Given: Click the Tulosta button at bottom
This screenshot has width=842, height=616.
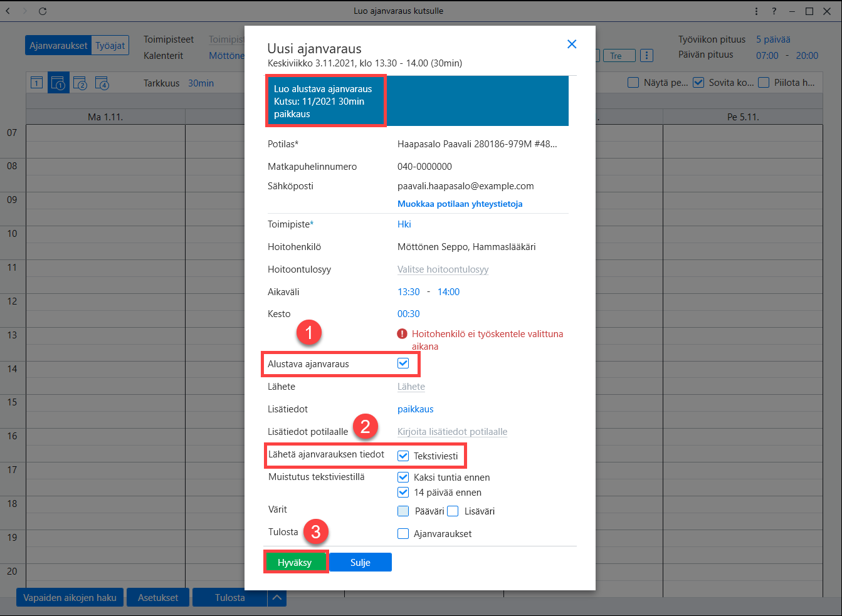Looking at the screenshot, I should (x=229, y=598).
